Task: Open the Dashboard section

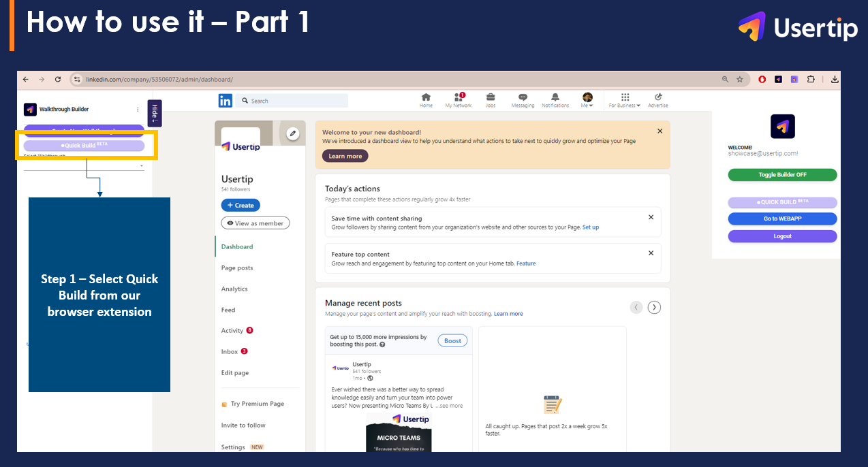Action: click(237, 246)
